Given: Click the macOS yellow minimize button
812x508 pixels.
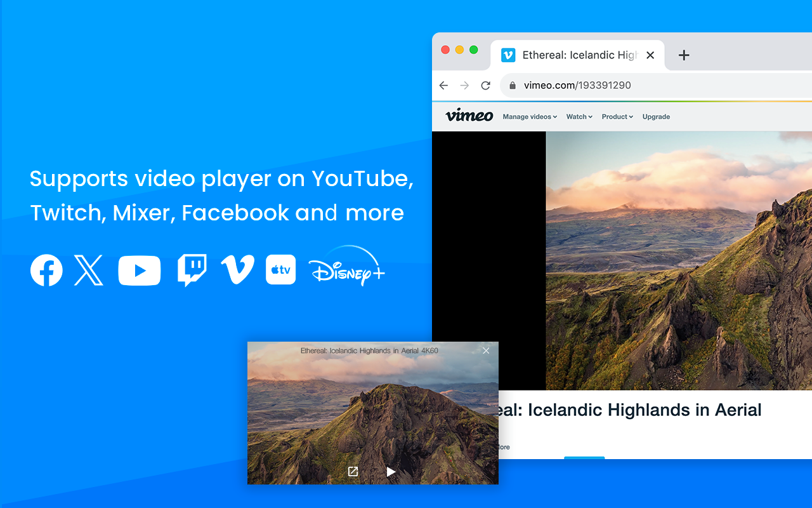Looking at the screenshot, I should 459,50.
